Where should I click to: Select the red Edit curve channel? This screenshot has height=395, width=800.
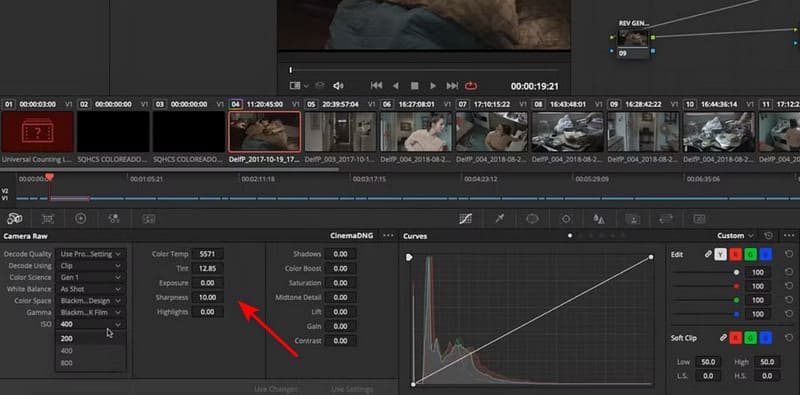click(x=735, y=254)
